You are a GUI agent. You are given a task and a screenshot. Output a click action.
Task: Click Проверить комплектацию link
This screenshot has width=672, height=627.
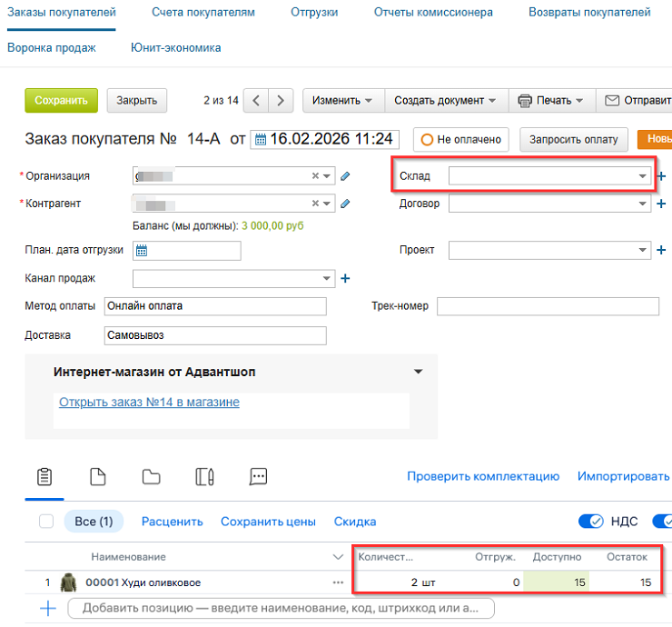pyautogui.click(x=483, y=476)
